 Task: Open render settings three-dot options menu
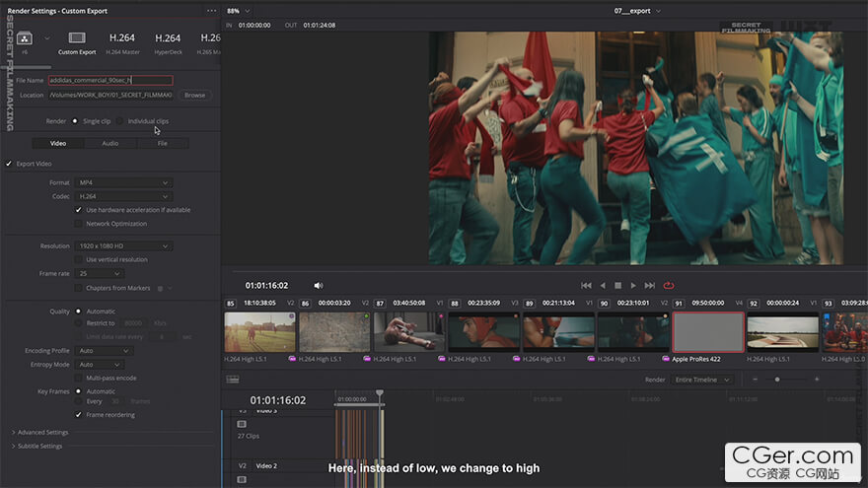[211, 11]
